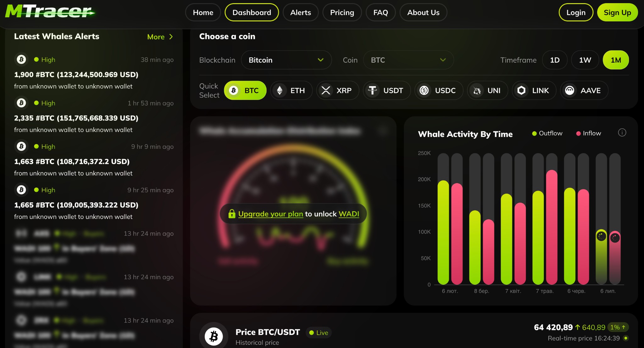The width and height of the screenshot is (644, 348).
Task: Toggle the Outflow legend item
Action: coord(547,133)
